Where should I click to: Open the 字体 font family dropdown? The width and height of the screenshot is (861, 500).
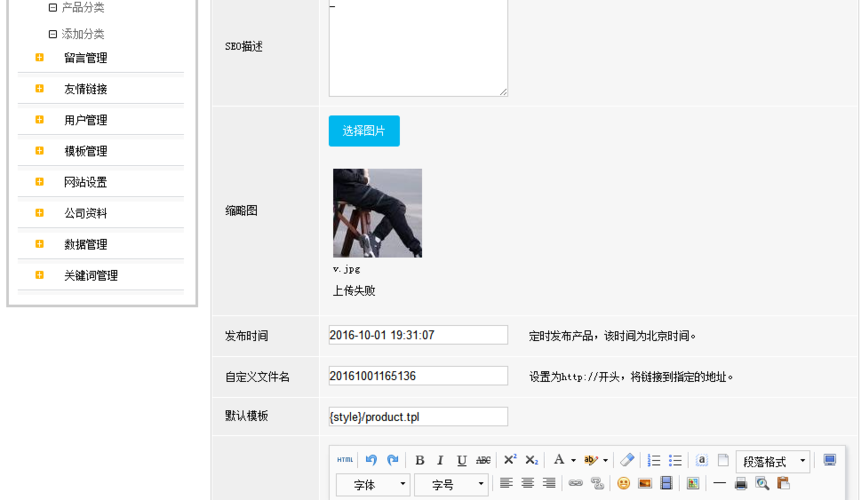coord(373,485)
